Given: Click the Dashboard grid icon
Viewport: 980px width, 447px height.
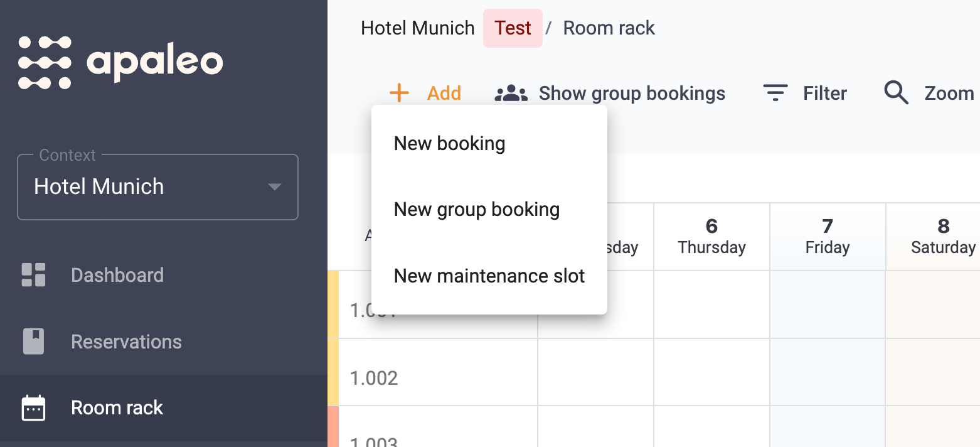Looking at the screenshot, I should point(33,275).
